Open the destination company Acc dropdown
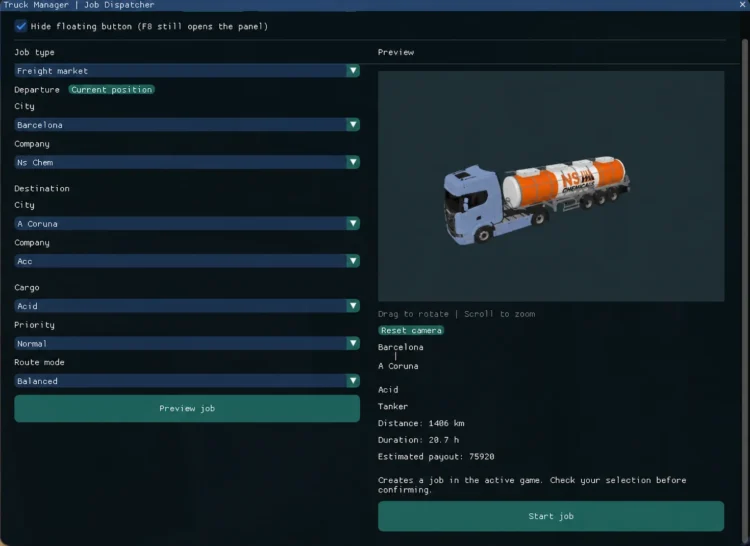Image resolution: width=750 pixels, height=546 pixels. coord(187,261)
